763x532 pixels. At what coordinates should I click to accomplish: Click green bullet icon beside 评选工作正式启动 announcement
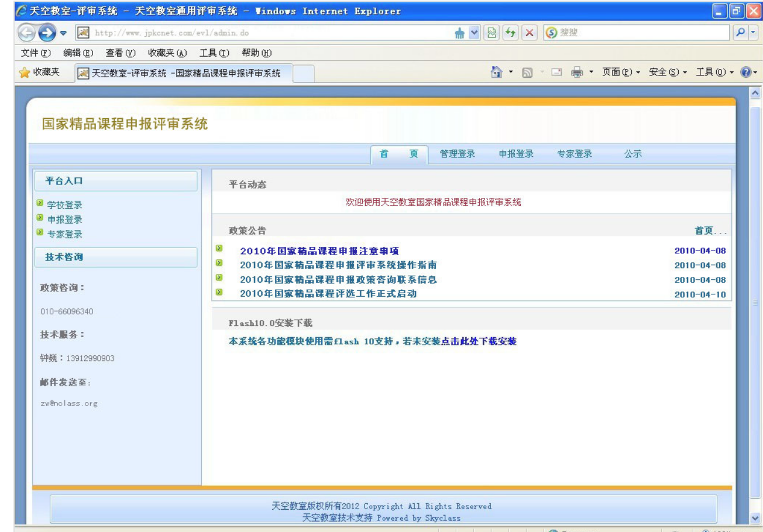pos(219,291)
